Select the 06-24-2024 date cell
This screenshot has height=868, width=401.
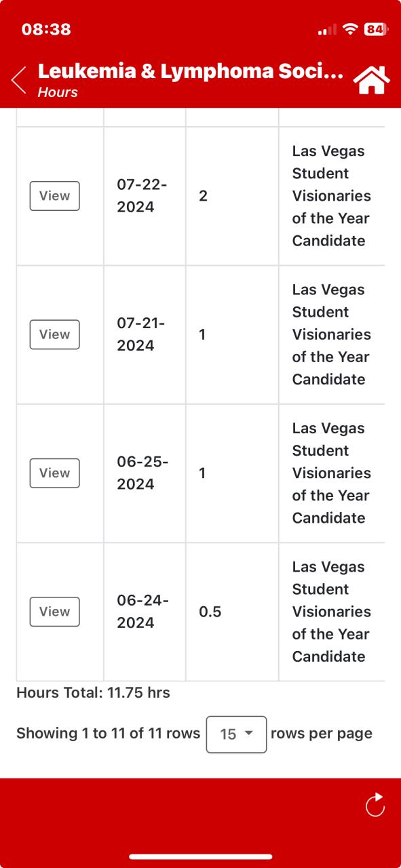click(145, 612)
